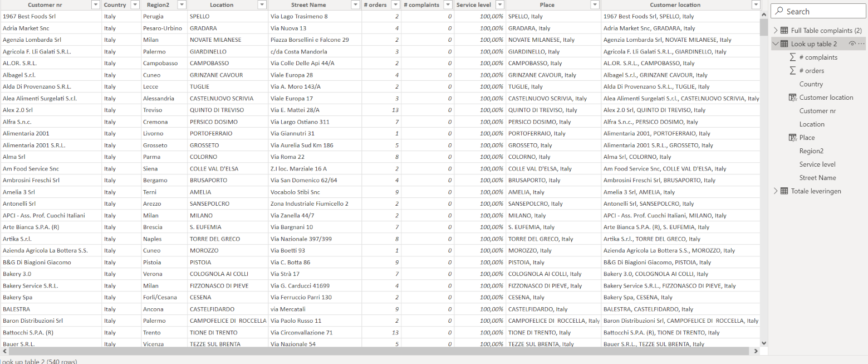Screen dimensions: 868x364
Task: Expand the Totale leveringen table
Action: point(776,191)
